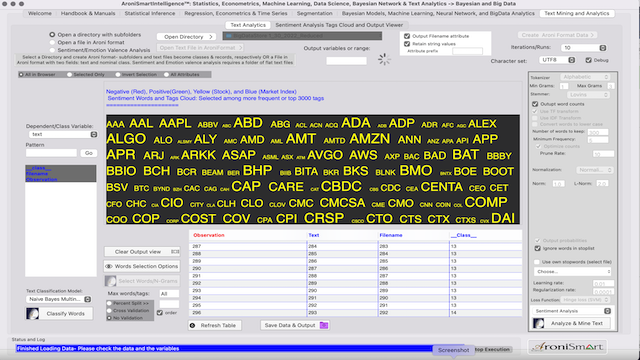Click table row with Observation 290
The height and width of the screenshot is (360, 640).
355,269
